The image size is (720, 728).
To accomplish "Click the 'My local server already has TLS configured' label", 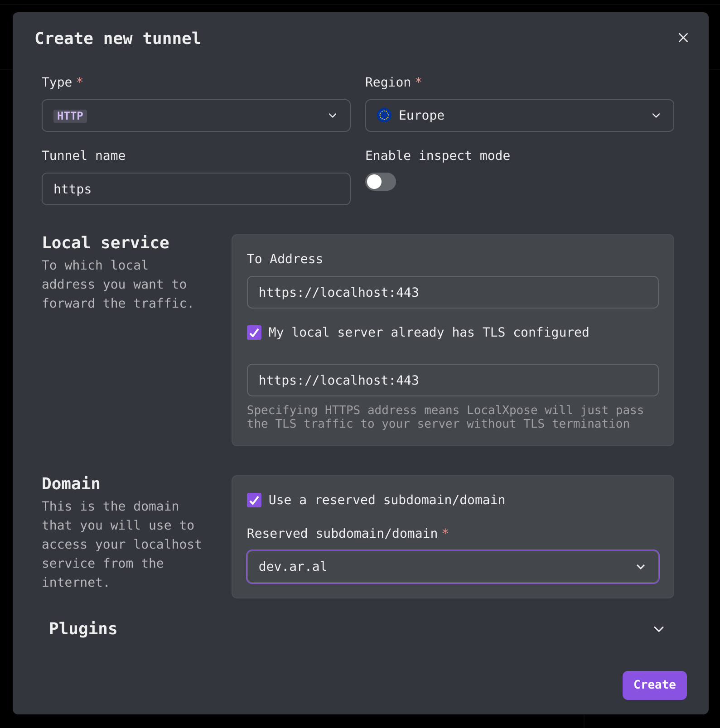I will [x=429, y=333].
